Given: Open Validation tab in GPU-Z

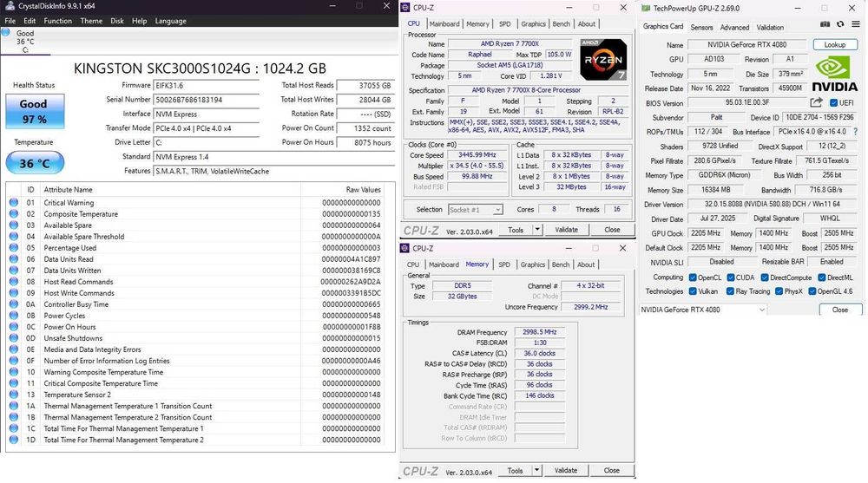Looking at the screenshot, I should coord(770,27).
